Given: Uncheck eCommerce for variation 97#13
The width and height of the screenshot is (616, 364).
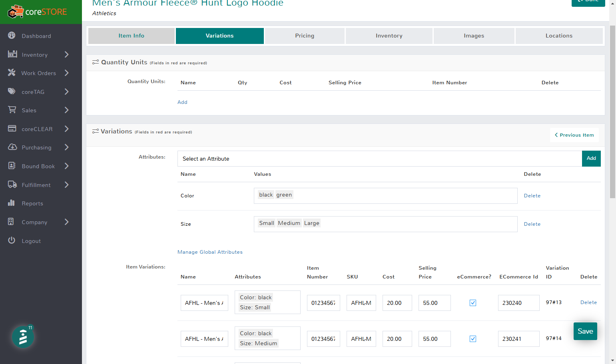Looking at the screenshot, I should click(x=473, y=303).
